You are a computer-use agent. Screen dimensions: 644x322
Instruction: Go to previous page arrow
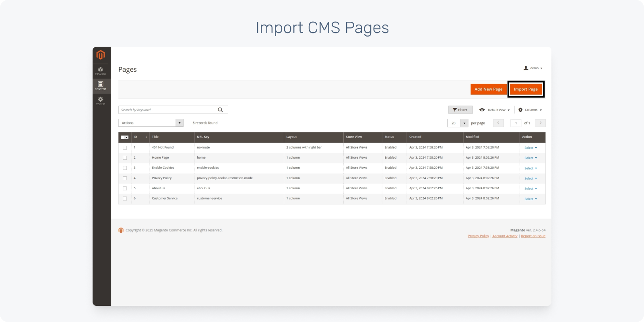click(x=498, y=123)
